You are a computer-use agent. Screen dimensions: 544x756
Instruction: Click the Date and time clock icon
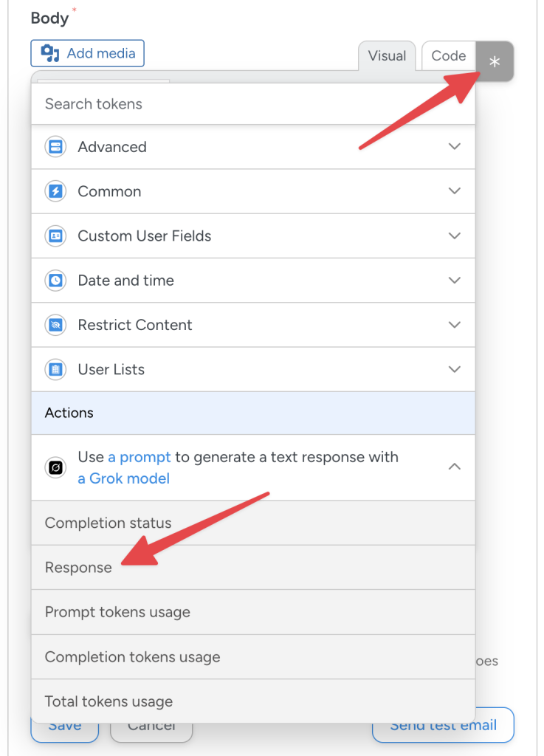click(x=55, y=281)
